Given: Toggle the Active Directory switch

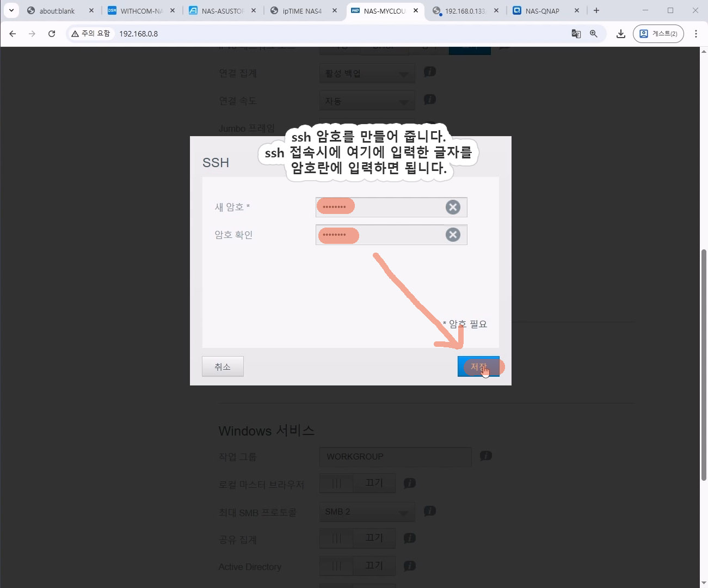Looking at the screenshot, I should pos(357,566).
